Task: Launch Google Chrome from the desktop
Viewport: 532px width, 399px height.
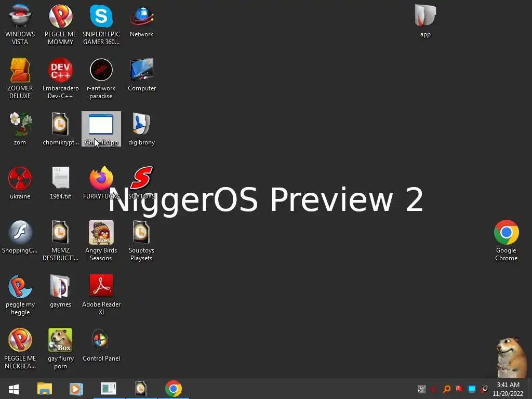Action: click(506, 241)
